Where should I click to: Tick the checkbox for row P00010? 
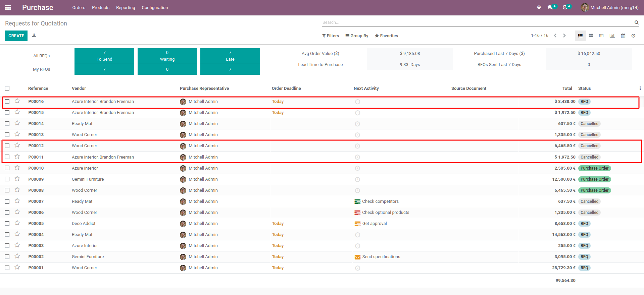7,168
